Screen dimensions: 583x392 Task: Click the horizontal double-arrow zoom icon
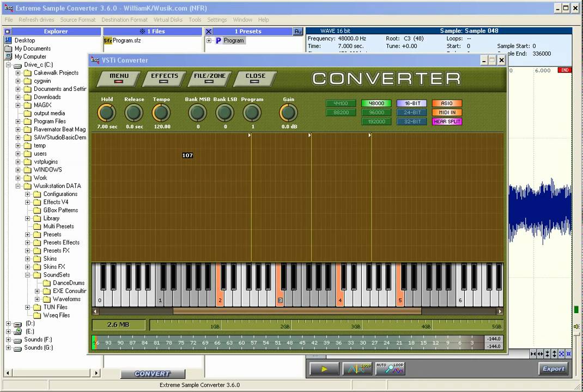[541, 354]
